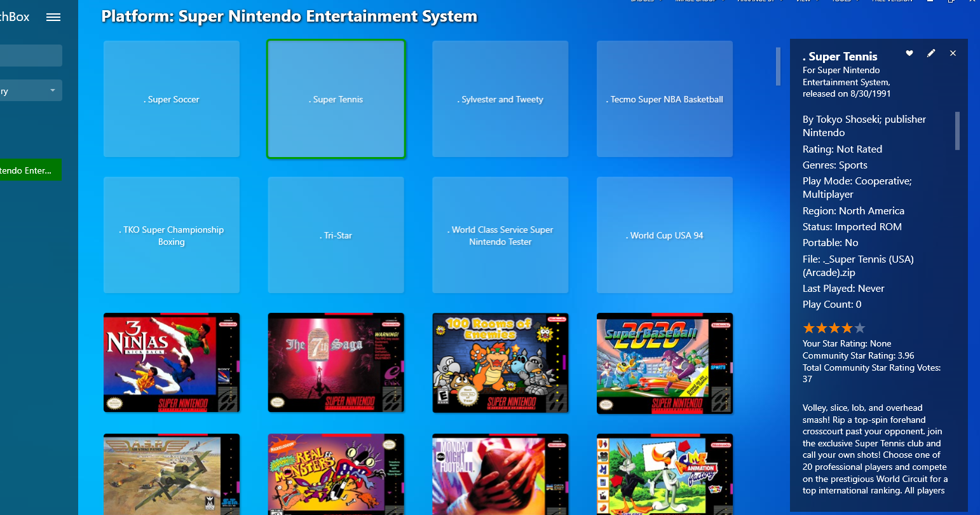Select The 7th Saga box art
980x515 pixels.
tap(336, 362)
